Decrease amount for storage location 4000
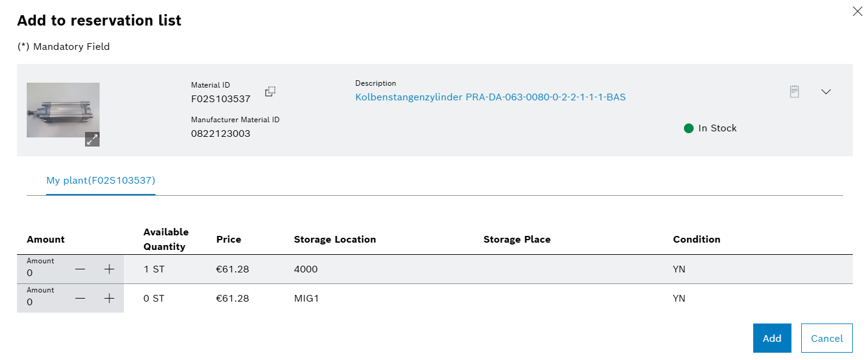 [80, 269]
